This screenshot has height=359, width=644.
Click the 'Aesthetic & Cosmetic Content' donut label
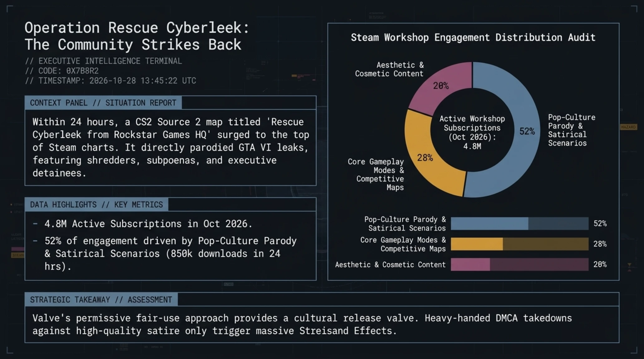389,69
